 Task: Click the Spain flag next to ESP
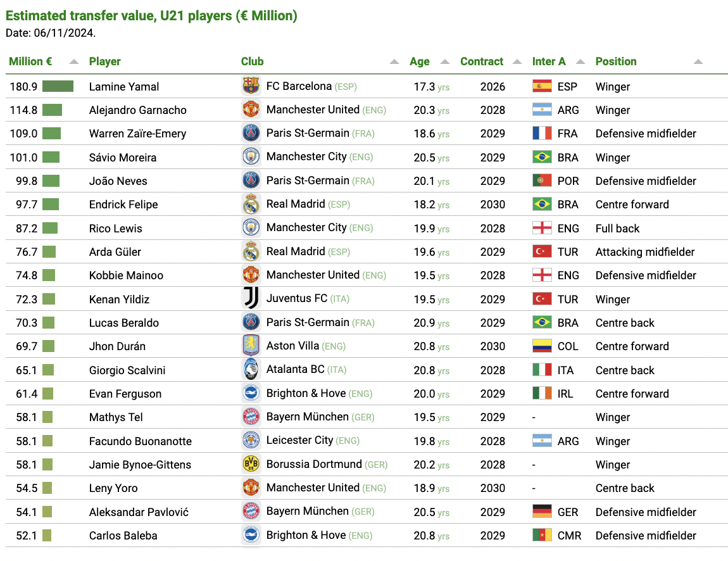click(x=542, y=86)
